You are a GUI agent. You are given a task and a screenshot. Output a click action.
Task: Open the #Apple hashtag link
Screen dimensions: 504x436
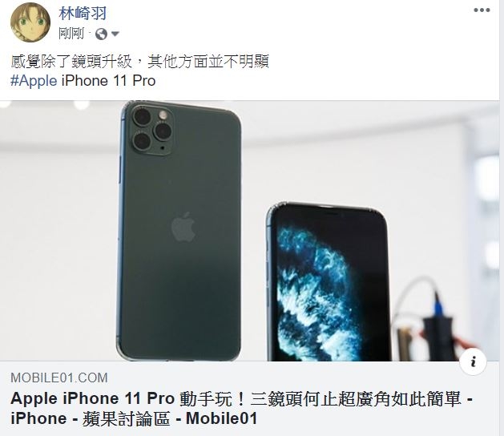[34, 80]
